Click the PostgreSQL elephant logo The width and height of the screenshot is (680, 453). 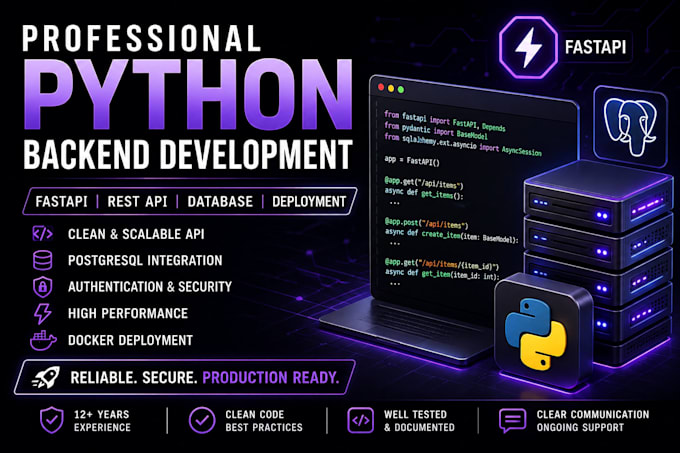[630, 126]
